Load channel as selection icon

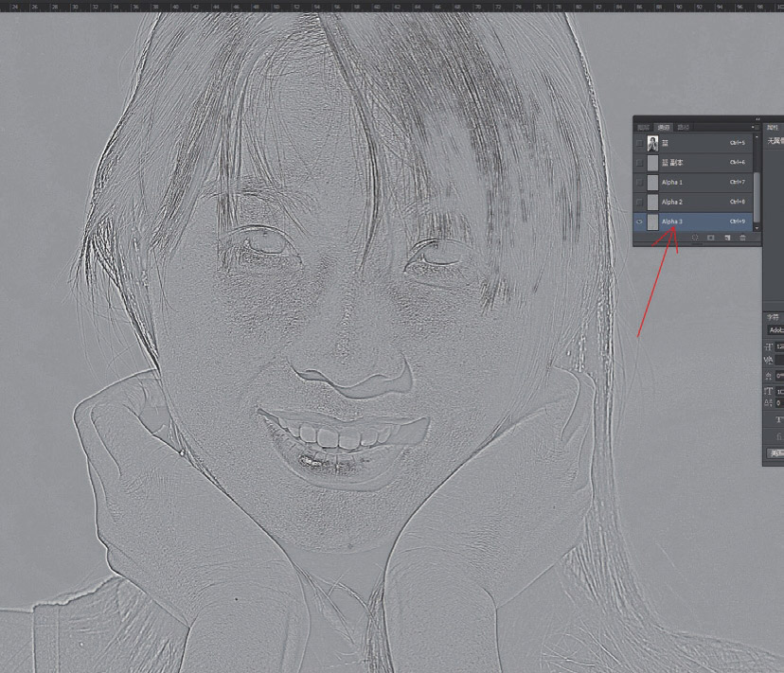point(695,238)
